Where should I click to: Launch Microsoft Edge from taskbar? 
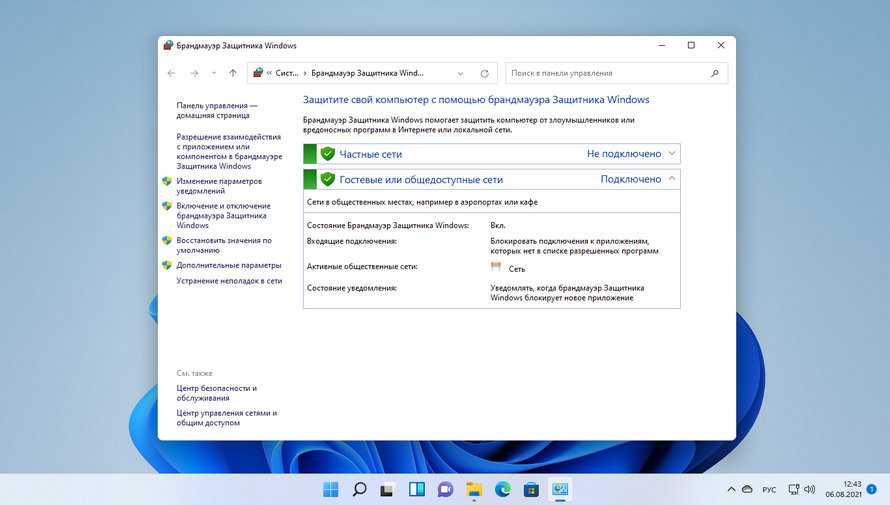coord(503,489)
